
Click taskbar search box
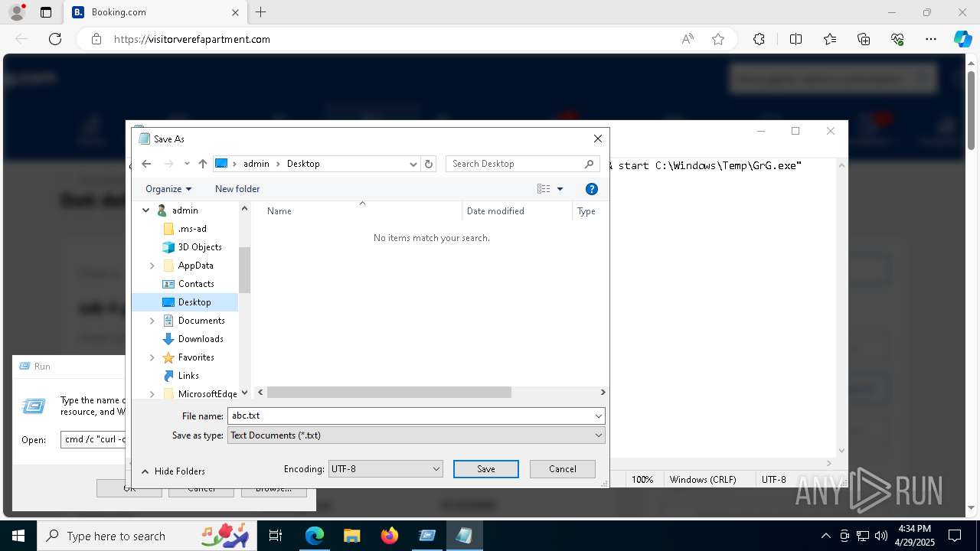(x=147, y=536)
